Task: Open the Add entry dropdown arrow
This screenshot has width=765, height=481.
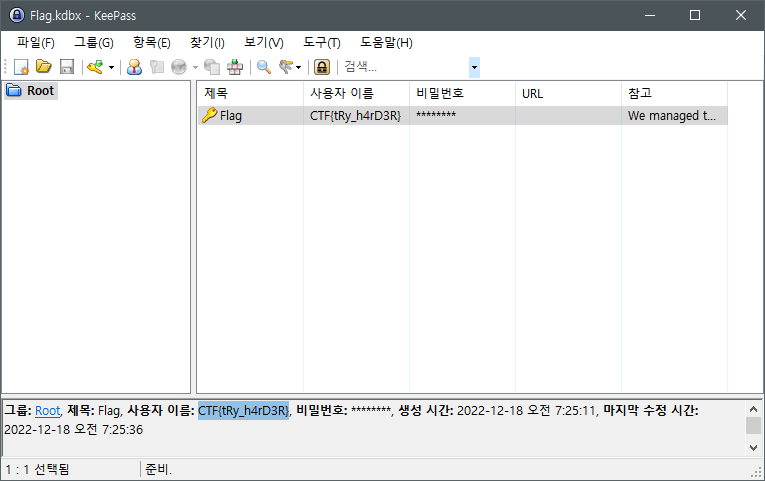Action: [111, 67]
